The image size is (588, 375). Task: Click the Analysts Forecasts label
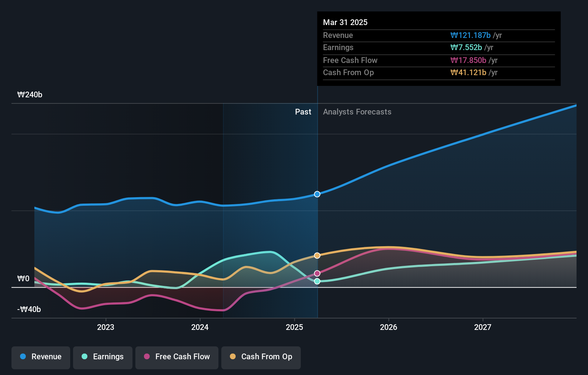357,112
